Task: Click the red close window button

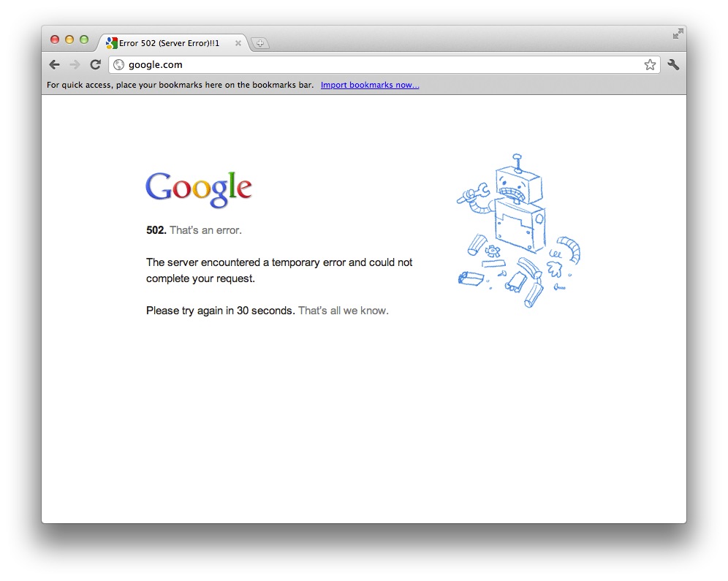Action: [x=55, y=40]
